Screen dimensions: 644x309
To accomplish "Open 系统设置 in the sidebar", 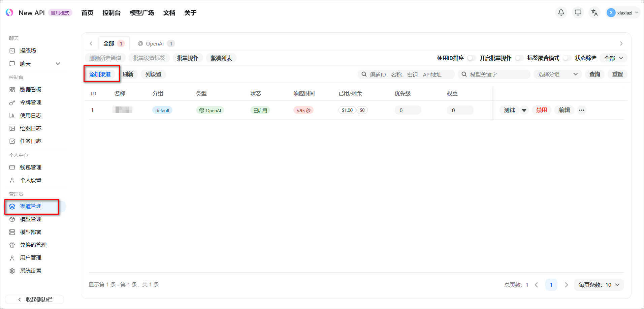I will pos(30,271).
